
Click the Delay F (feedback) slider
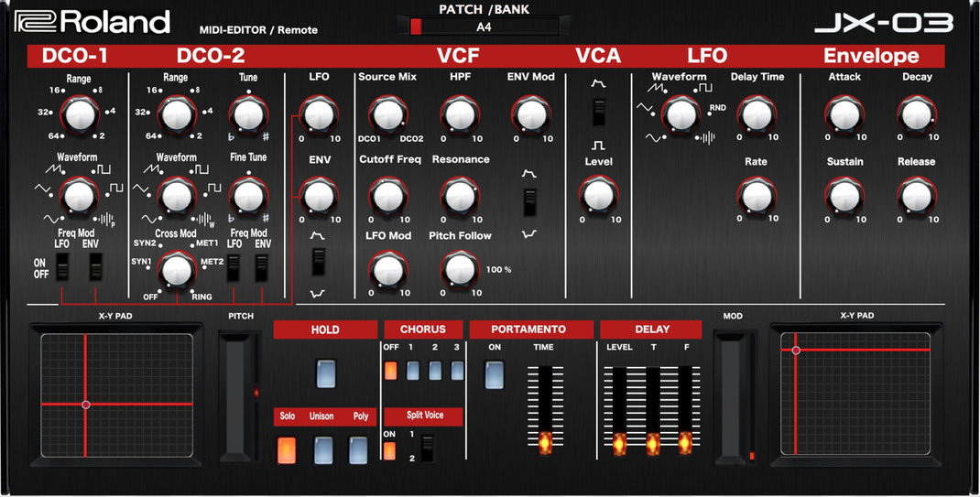(686, 410)
